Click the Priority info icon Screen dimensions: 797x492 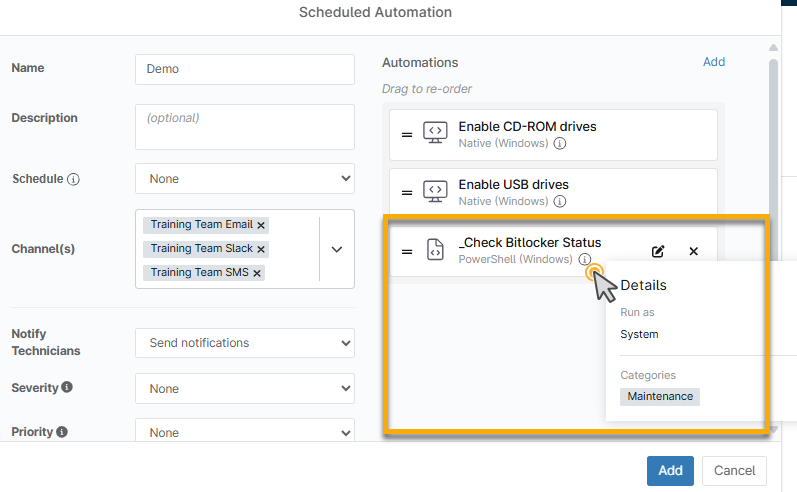[x=62, y=432]
